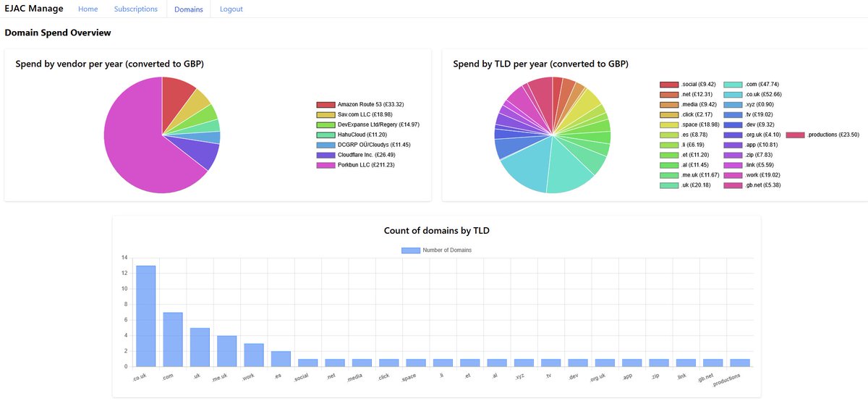The height and width of the screenshot is (411, 868).
Task: Click the .xyz bar in the bar chart
Action: (x=524, y=363)
